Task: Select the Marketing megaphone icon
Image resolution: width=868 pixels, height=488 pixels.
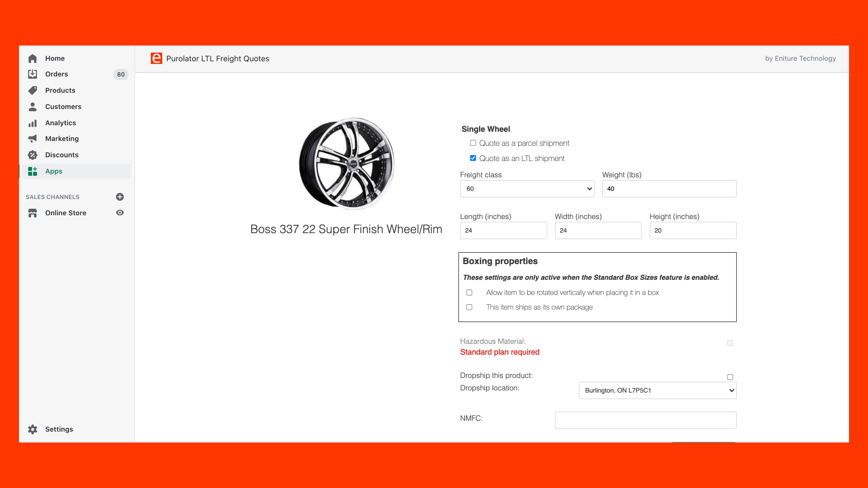Action: 32,138
